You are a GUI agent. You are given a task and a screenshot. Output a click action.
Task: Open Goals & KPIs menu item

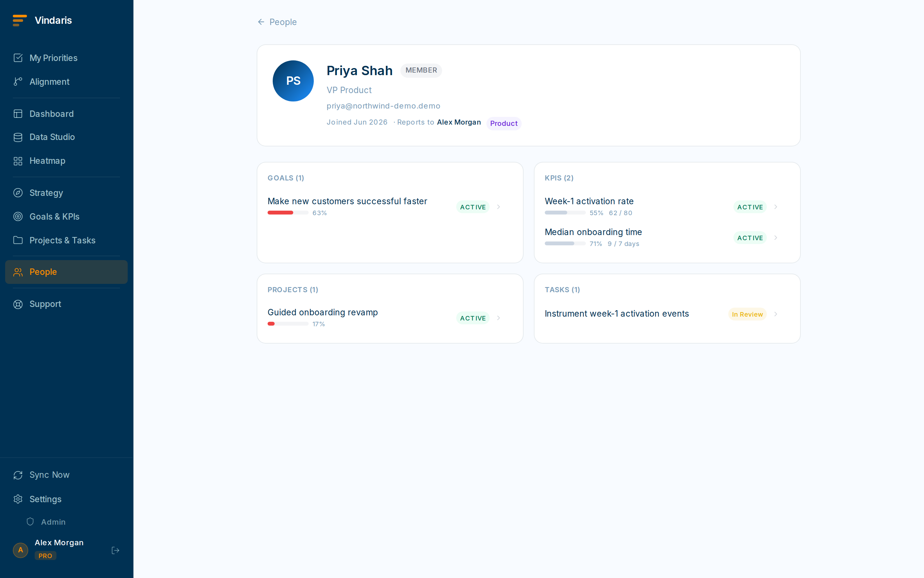(66, 216)
